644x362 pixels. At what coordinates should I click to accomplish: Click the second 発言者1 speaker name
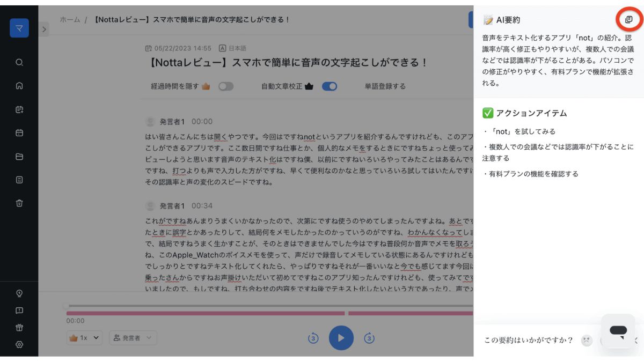click(172, 206)
